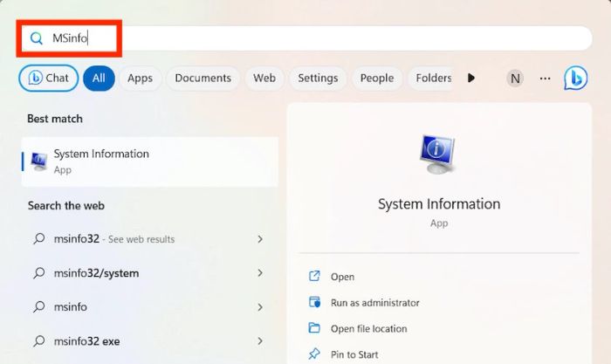
Task: Click System Information title in preview pane
Action: (439, 204)
